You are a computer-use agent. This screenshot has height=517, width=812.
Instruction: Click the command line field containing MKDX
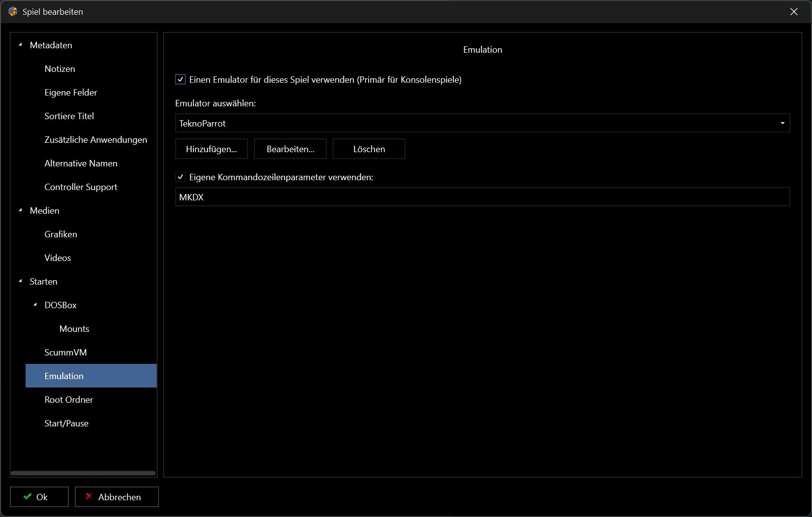(x=482, y=197)
